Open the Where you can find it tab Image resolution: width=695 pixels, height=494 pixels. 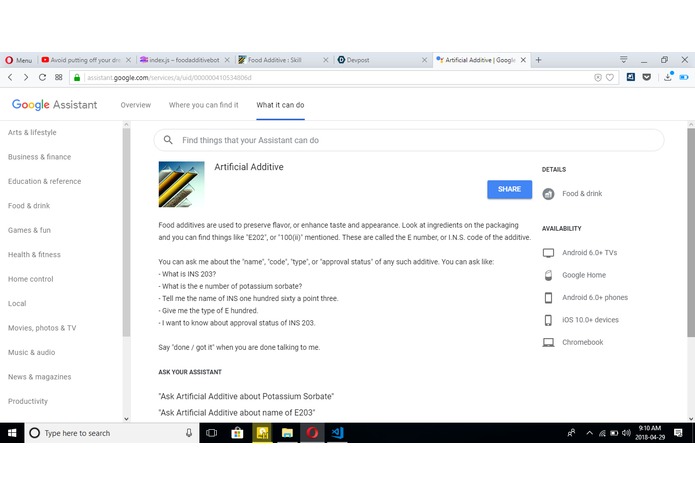pos(203,105)
